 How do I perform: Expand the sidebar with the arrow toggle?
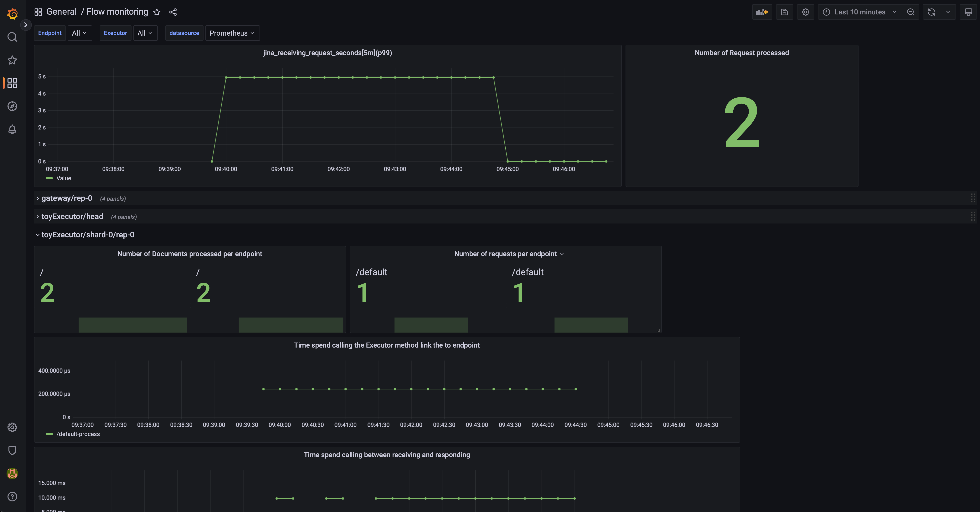[x=25, y=25]
